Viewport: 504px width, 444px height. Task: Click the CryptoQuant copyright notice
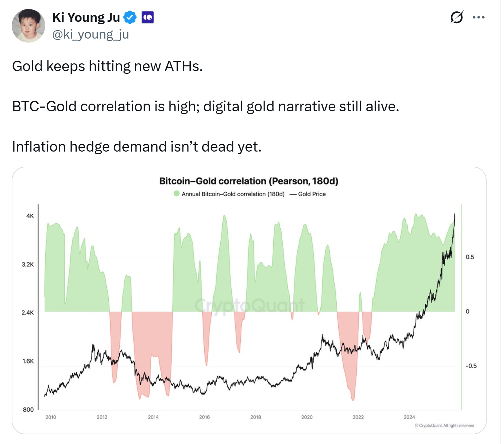[444, 426]
